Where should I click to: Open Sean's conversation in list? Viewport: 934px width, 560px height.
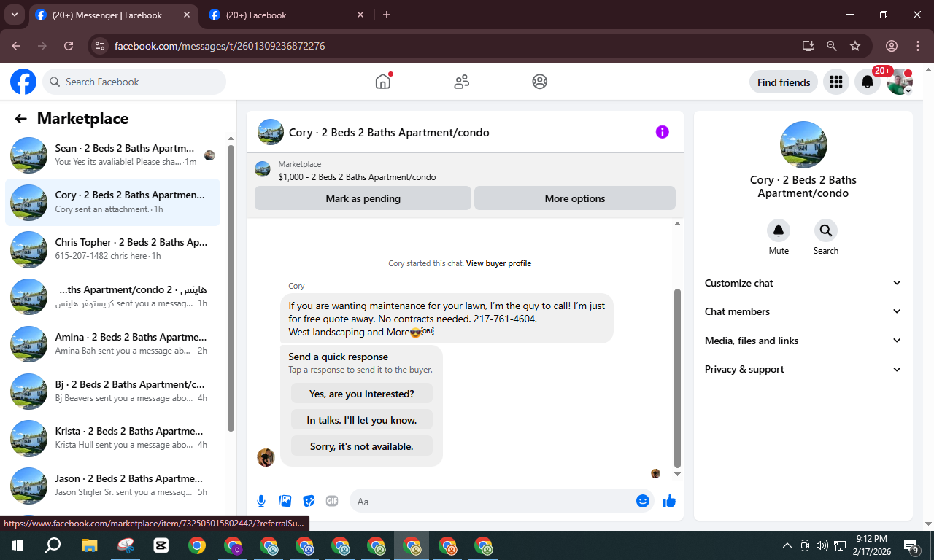[x=113, y=155]
